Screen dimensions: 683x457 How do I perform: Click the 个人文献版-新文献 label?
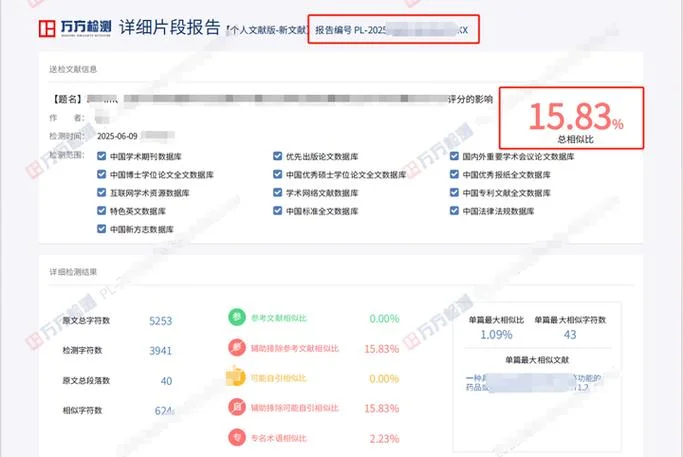267,30
